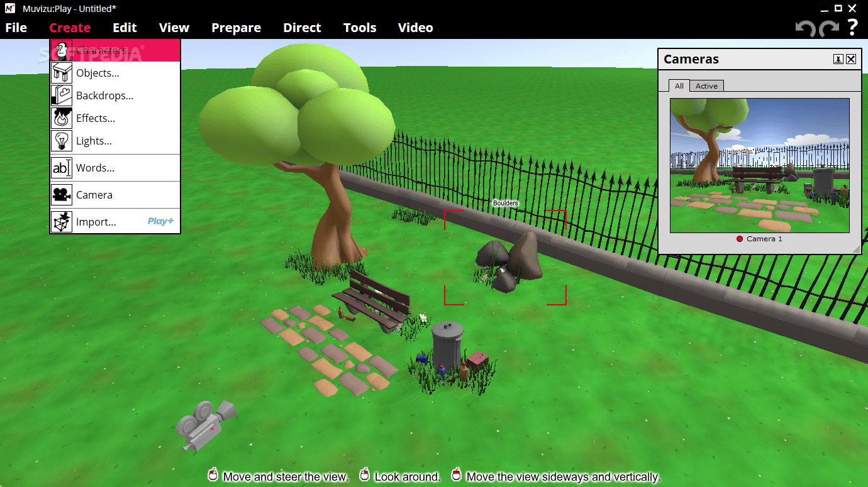
Task: Click mouse icon beside 'Move the view sideways'
Action: 457,474
